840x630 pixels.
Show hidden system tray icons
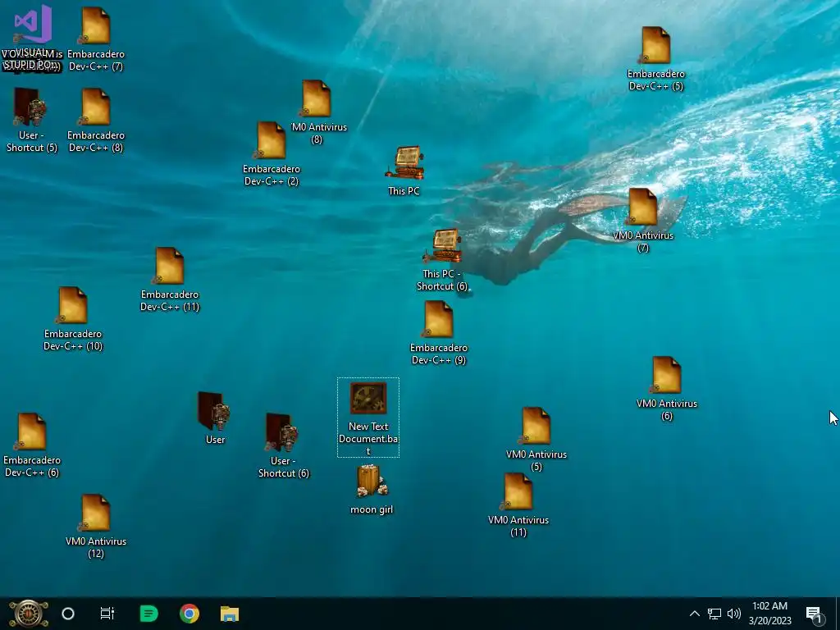694,614
